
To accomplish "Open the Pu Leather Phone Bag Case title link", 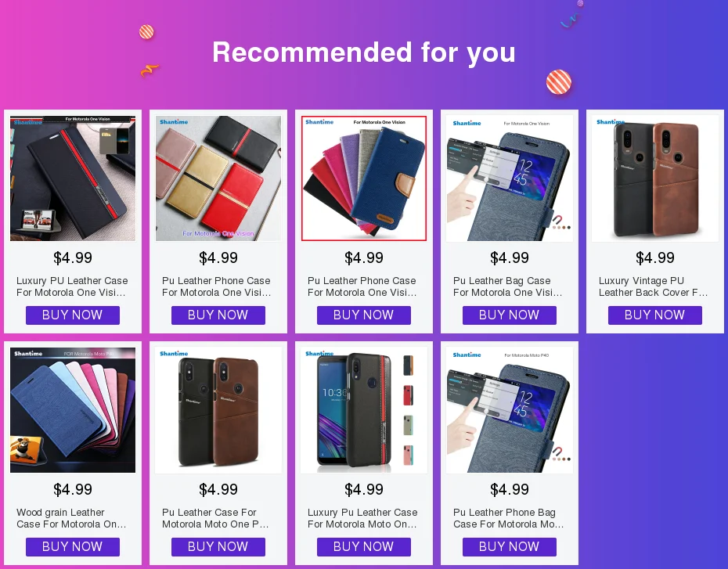I will pyautogui.click(x=508, y=518).
